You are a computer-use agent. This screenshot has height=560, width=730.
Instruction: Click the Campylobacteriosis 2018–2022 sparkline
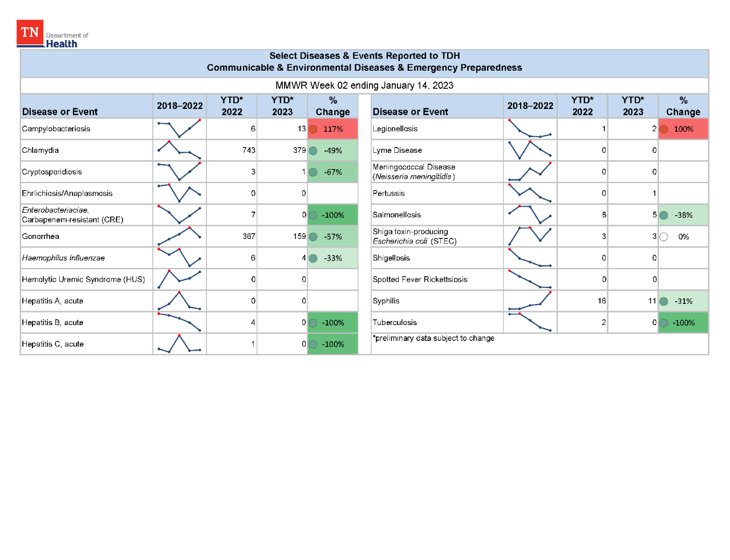pos(179,129)
